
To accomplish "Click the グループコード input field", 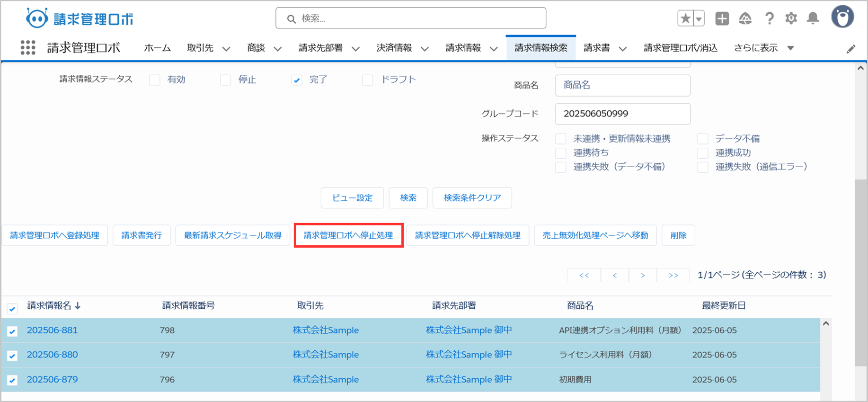I will point(622,114).
